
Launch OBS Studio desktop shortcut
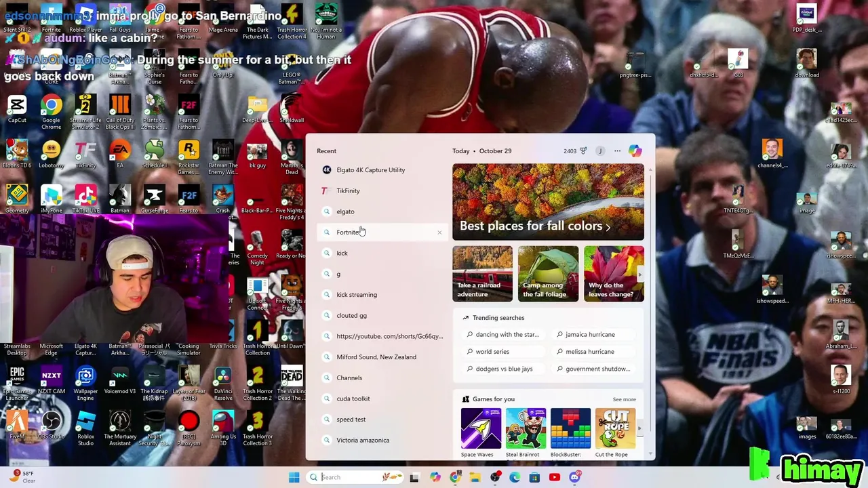click(51, 425)
